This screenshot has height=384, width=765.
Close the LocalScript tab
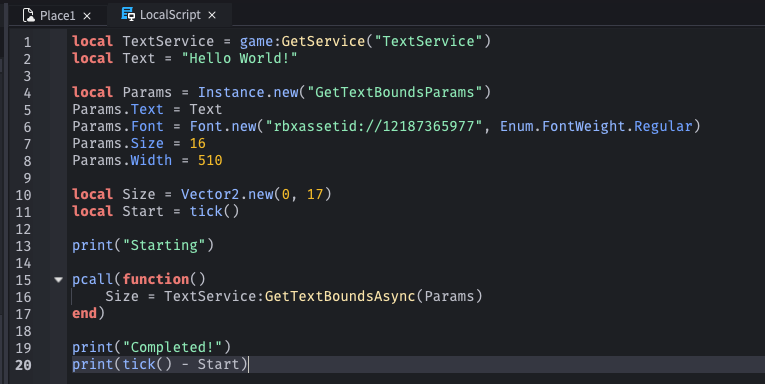pyautogui.click(x=212, y=16)
